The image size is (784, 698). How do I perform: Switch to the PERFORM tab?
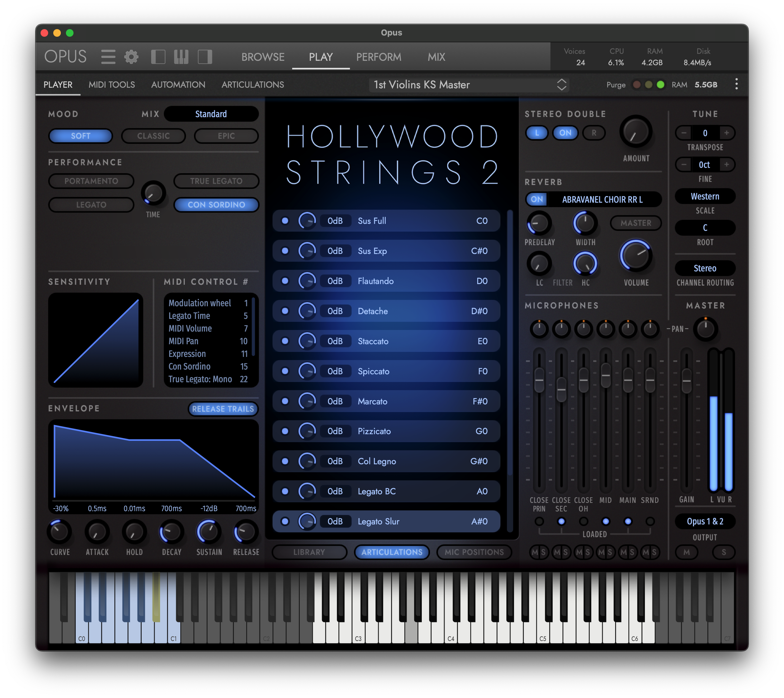click(378, 57)
